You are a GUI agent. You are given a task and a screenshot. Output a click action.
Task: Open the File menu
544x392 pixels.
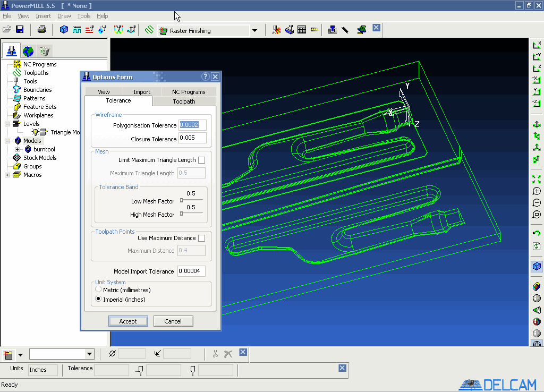click(x=7, y=16)
